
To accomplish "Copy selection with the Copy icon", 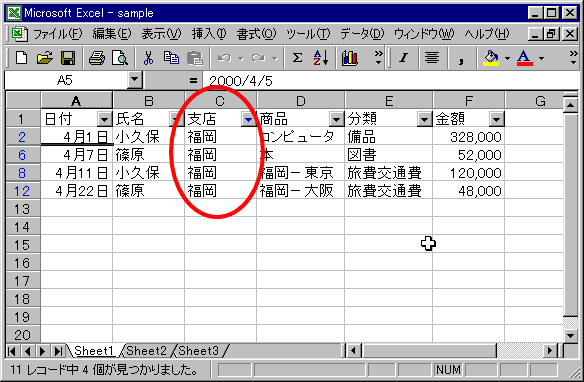I will point(171,58).
